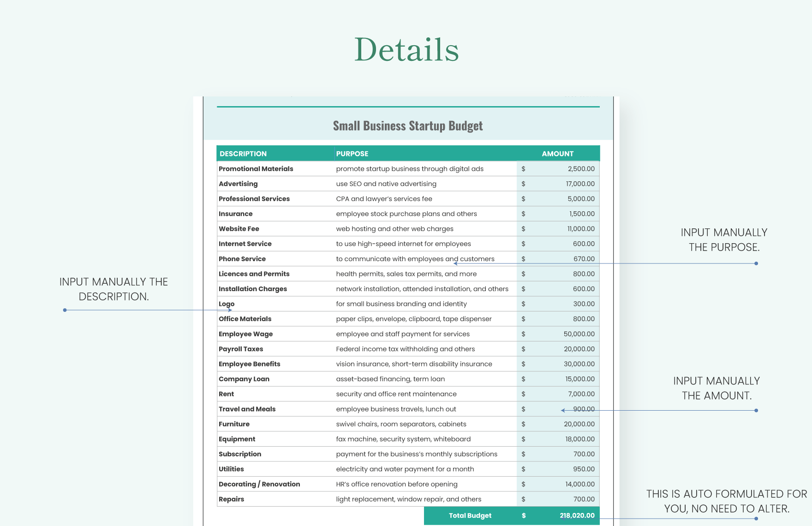
Task: Select the 'Equipment' description cell
Action: pos(237,439)
